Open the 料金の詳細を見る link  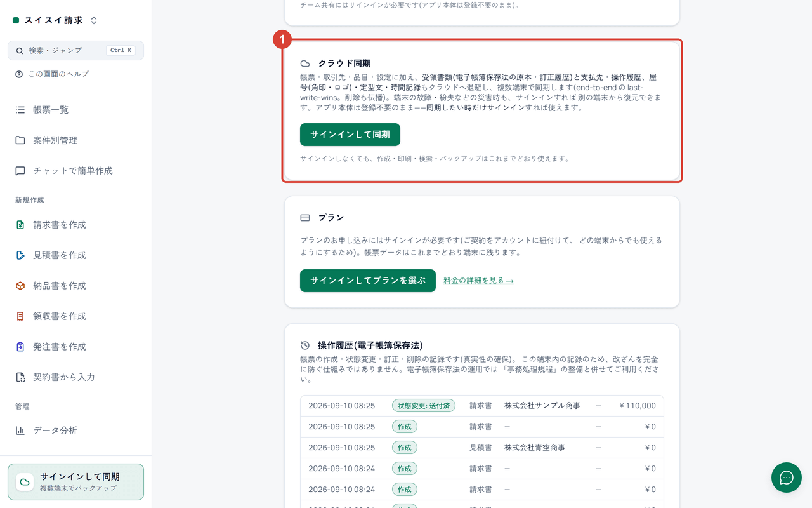[x=478, y=281]
